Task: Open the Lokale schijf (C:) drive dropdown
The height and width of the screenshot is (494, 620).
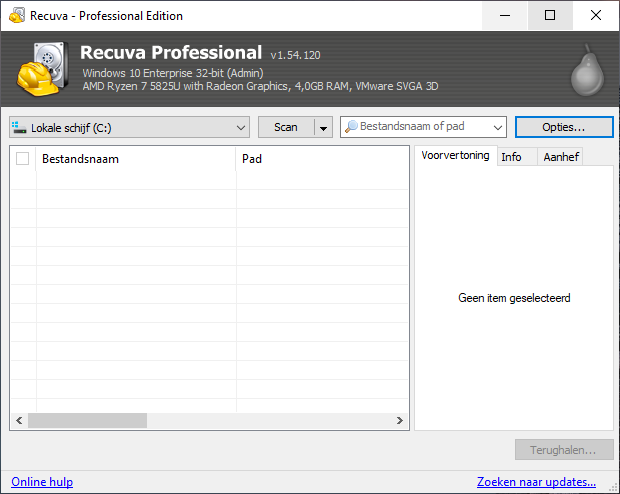Action: pyautogui.click(x=129, y=127)
